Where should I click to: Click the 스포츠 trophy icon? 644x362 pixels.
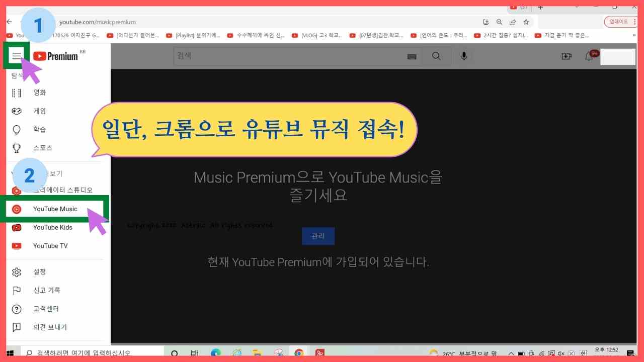[x=17, y=148]
